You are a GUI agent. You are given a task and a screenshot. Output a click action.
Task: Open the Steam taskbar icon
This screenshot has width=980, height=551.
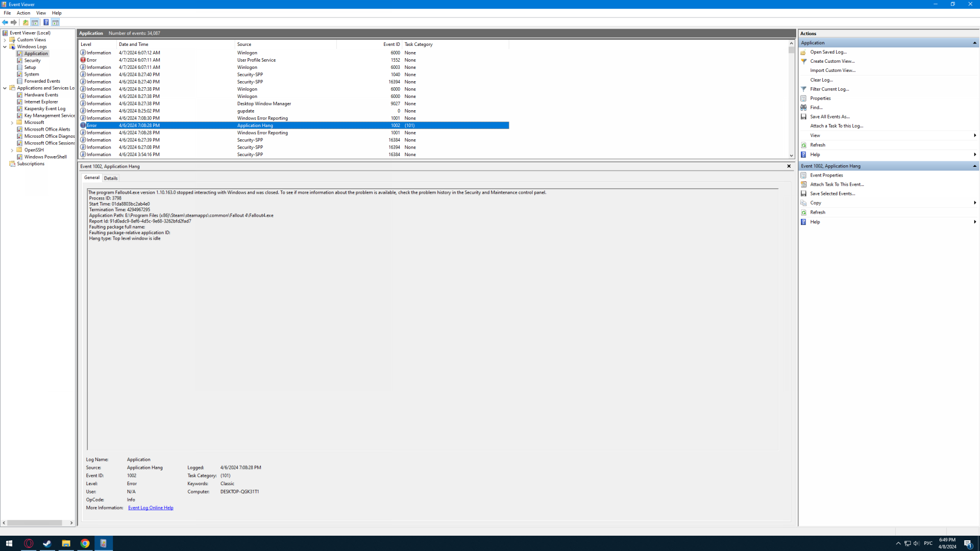pos(47,543)
